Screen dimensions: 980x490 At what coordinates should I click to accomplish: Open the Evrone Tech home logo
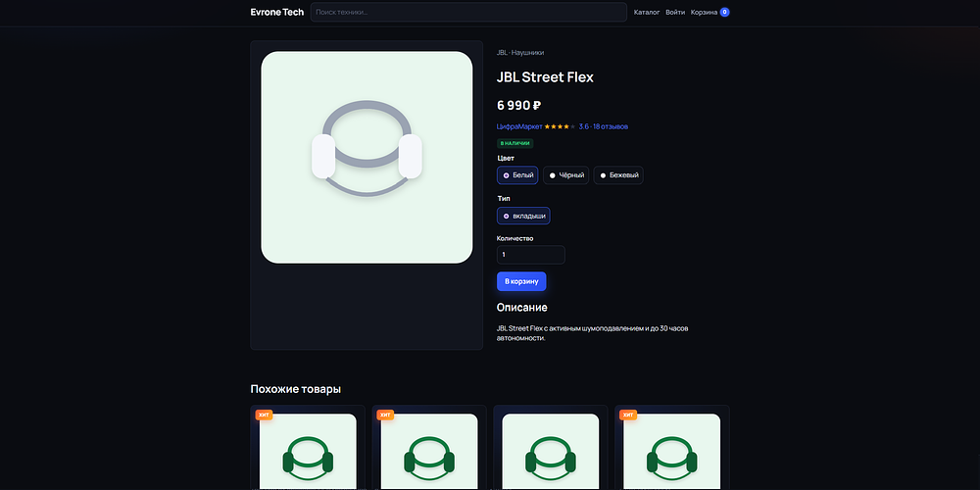277,12
